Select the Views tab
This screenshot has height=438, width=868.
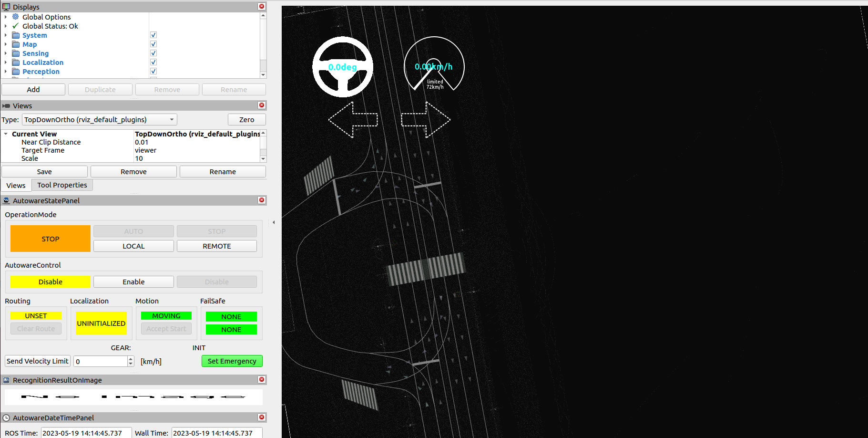(x=16, y=186)
